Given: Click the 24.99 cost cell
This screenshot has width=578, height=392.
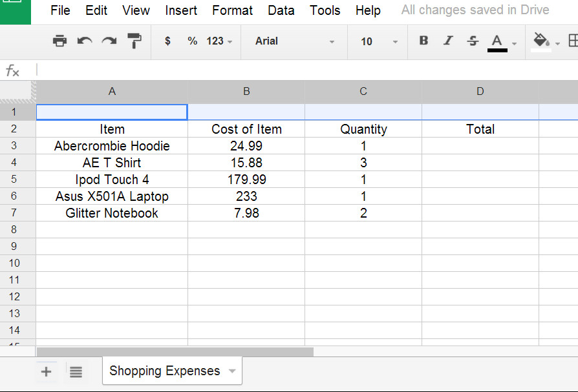Looking at the screenshot, I should pos(246,146).
